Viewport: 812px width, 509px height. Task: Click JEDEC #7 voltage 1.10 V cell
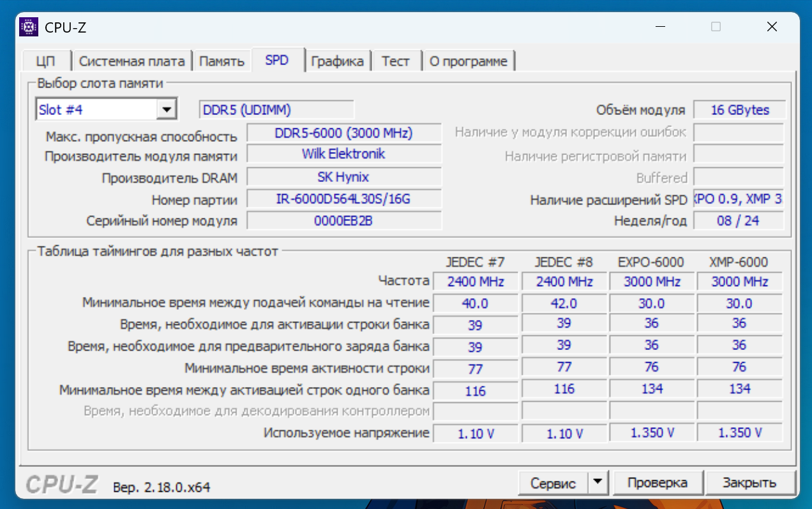476,434
